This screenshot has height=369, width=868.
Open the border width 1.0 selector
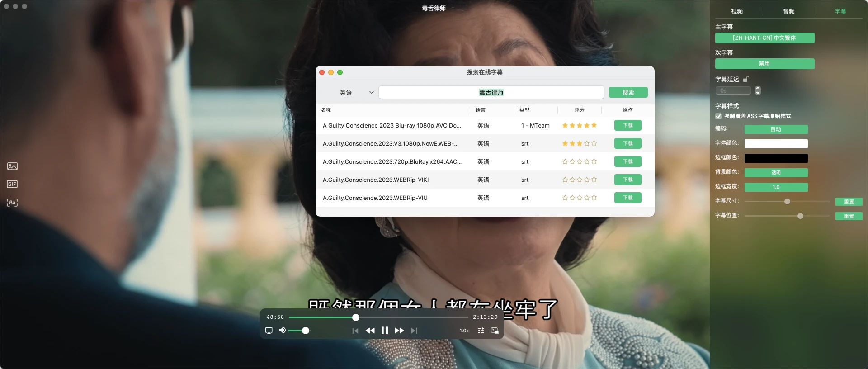coord(776,187)
